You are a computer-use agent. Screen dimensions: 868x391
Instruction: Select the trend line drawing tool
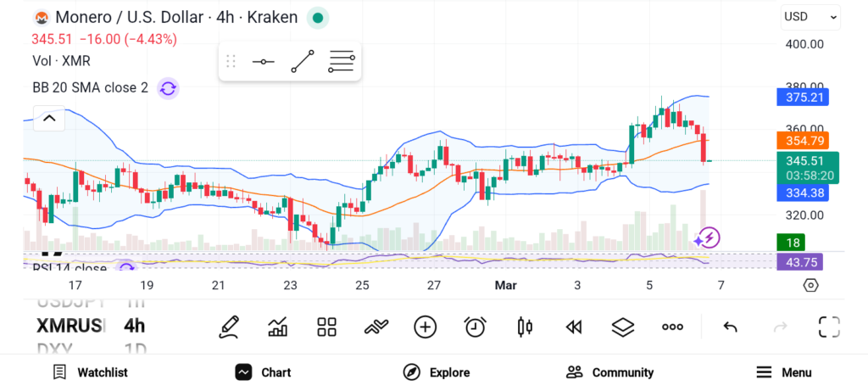(302, 62)
